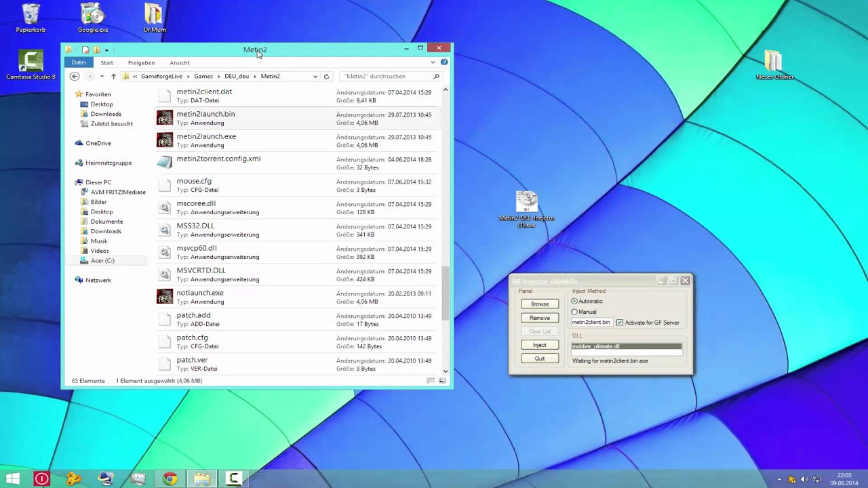Click the metin2launch.bin file icon
Image resolution: width=868 pixels, height=488 pixels.
165,118
